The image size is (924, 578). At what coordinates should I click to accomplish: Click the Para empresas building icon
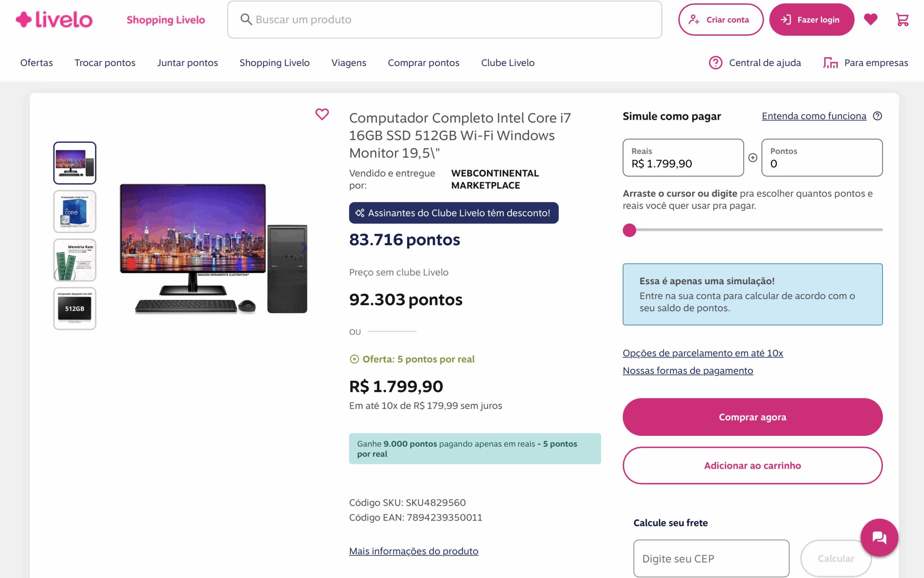pos(830,63)
